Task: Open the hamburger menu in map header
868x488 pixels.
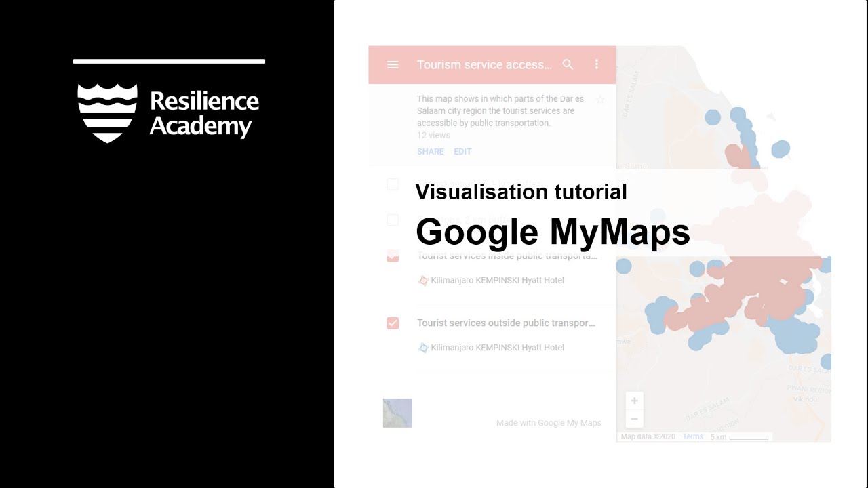Action: coord(393,65)
